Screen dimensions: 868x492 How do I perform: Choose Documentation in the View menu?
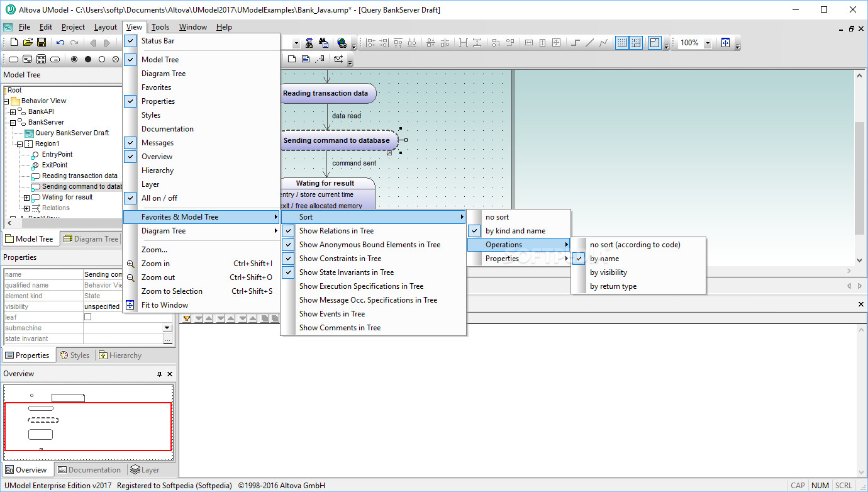pos(201,129)
